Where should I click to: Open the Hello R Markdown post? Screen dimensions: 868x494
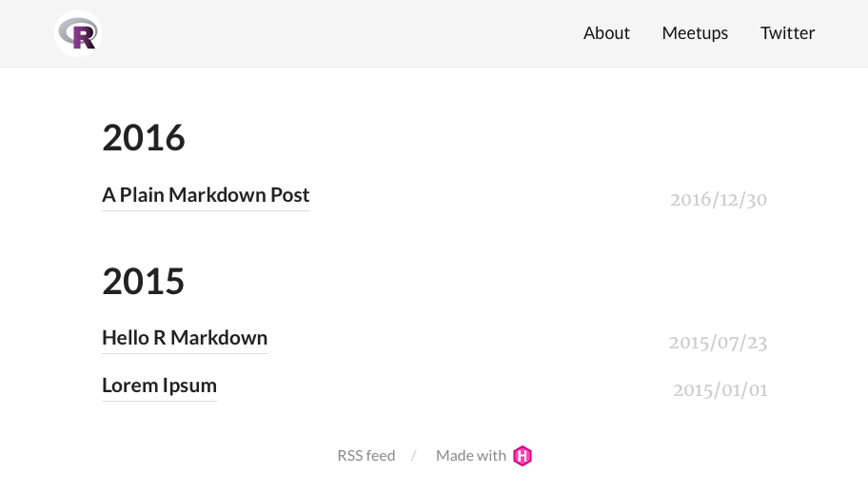click(x=185, y=338)
